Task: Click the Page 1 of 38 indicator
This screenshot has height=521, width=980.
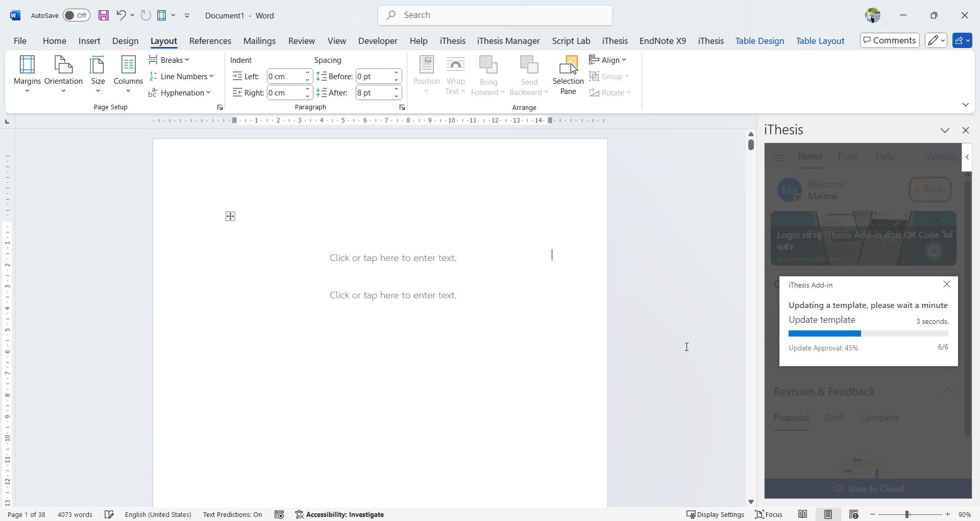Action: (x=27, y=514)
